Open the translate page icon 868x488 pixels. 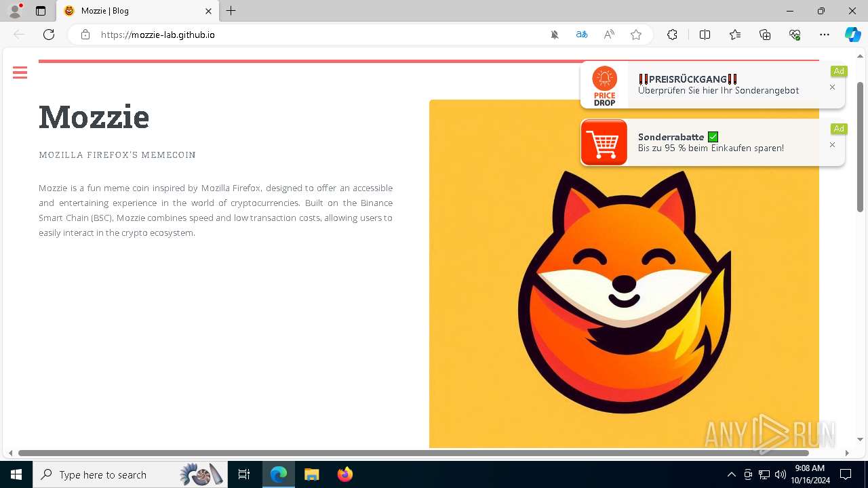click(582, 35)
